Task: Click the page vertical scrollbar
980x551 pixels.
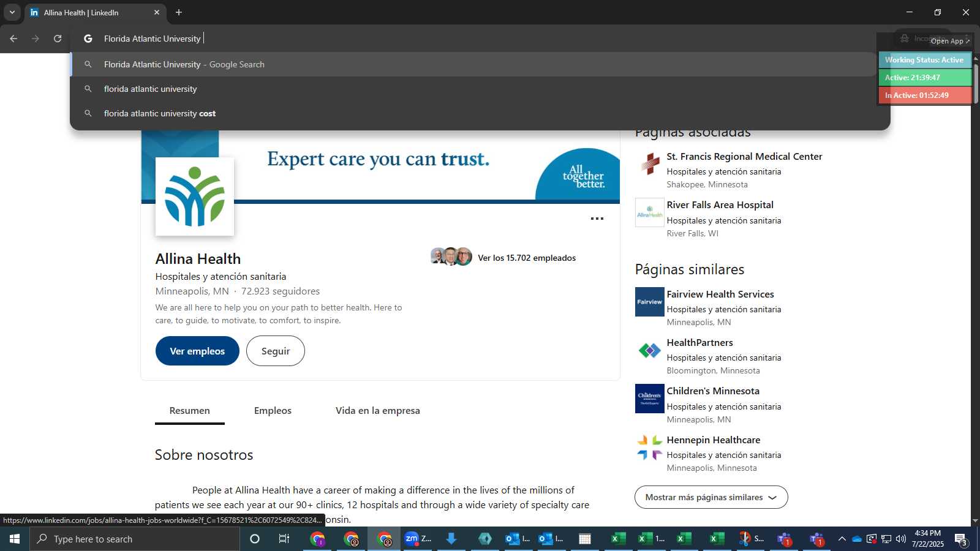Action: click(x=976, y=83)
